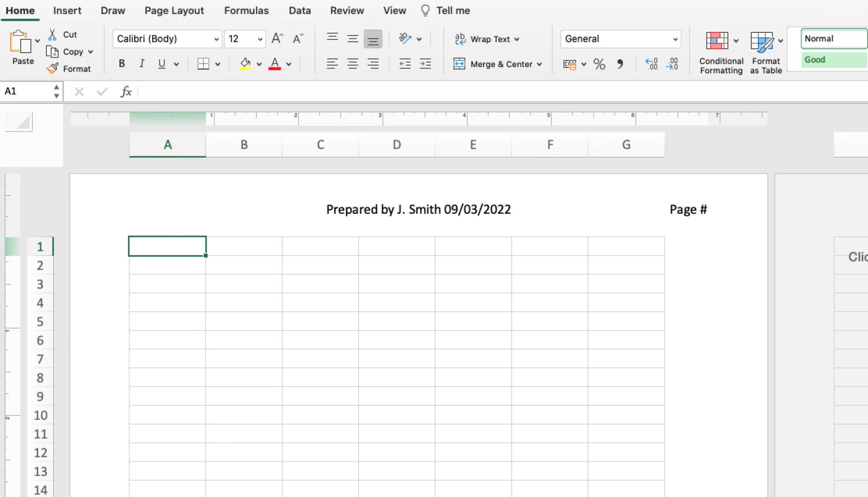The width and height of the screenshot is (868, 497).
Task: Switch to the Formulas tab
Action: [x=246, y=10]
